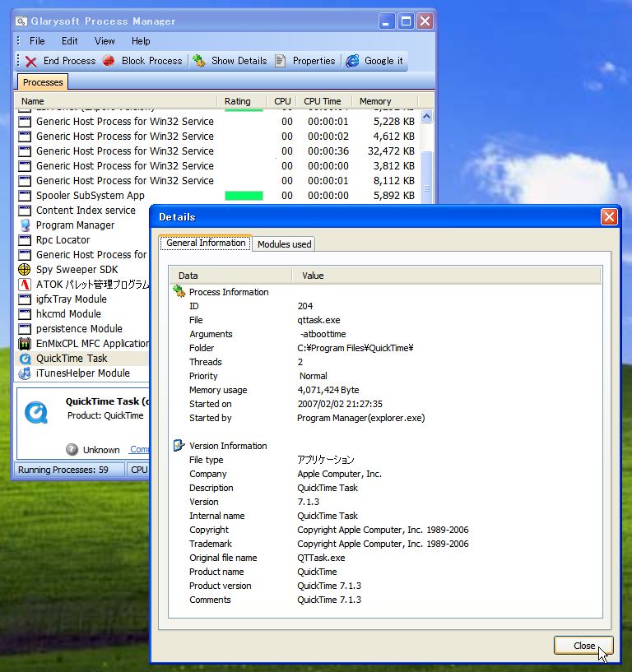Select the Content Index service row
The image size is (632, 672).
pyautogui.click(x=83, y=211)
